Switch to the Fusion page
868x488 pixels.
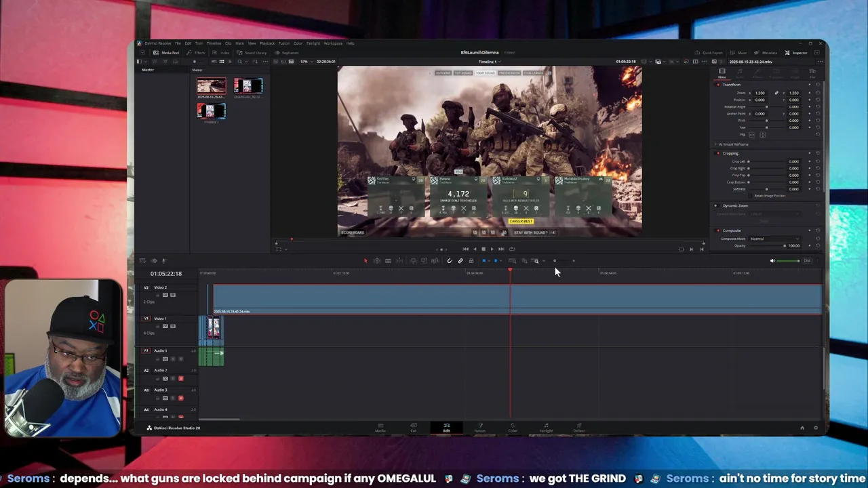click(479, 428)
